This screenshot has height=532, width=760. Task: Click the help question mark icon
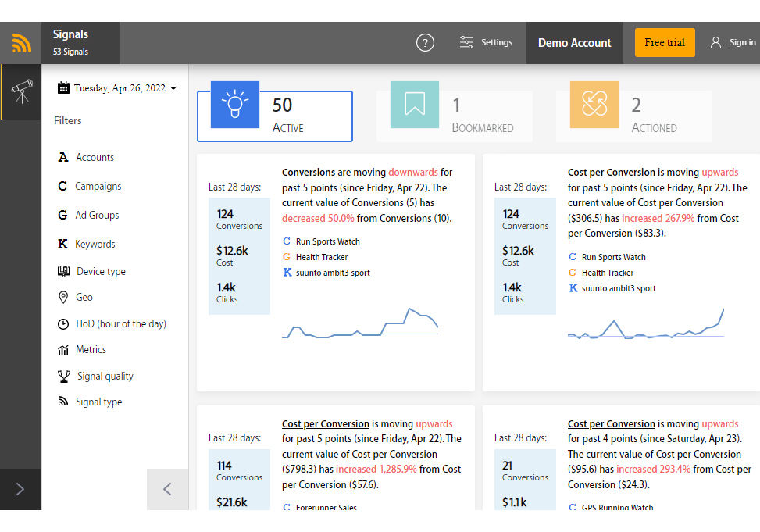[x=425, y=43]
